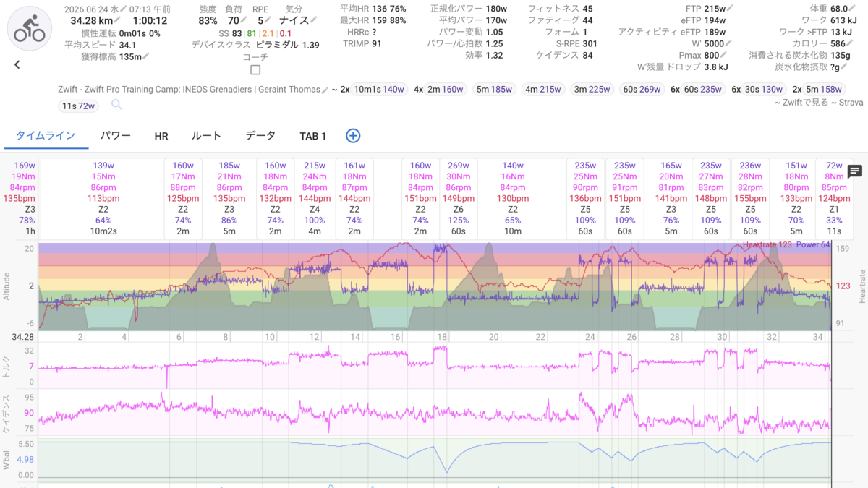Open the interval search magnifier icon
Viewport: 868px width, 488px height.
point(117,105)
